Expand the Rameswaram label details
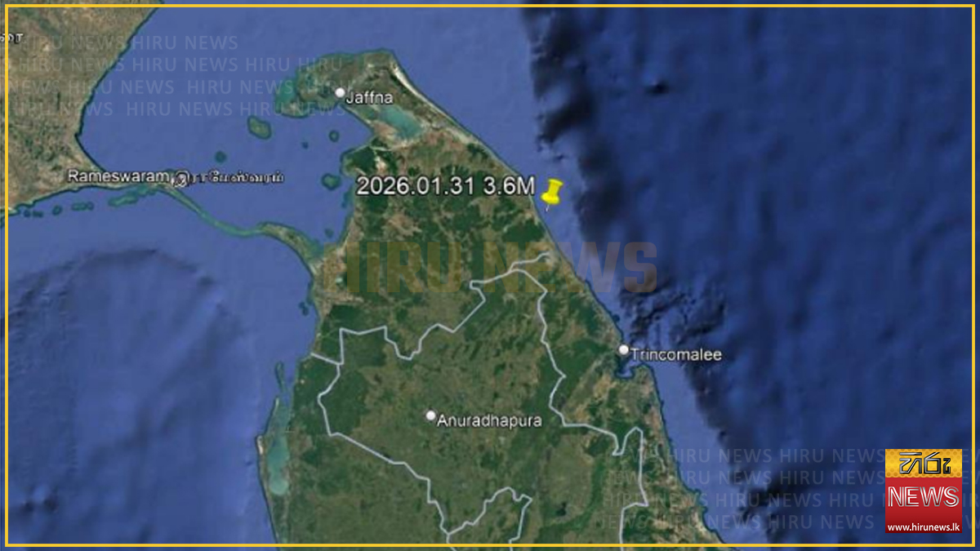Image resolution: width=980 pixels, height=551 pixels. [x=120, y=176]
